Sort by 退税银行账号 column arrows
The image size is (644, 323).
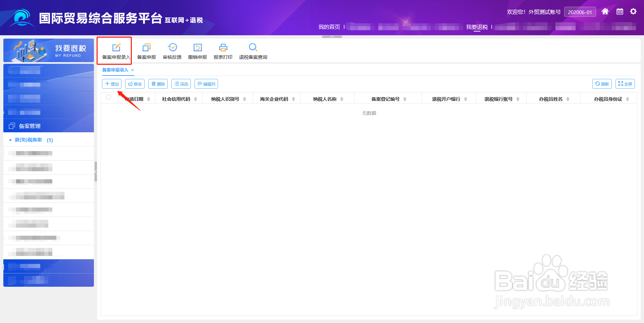pos(518,99)
